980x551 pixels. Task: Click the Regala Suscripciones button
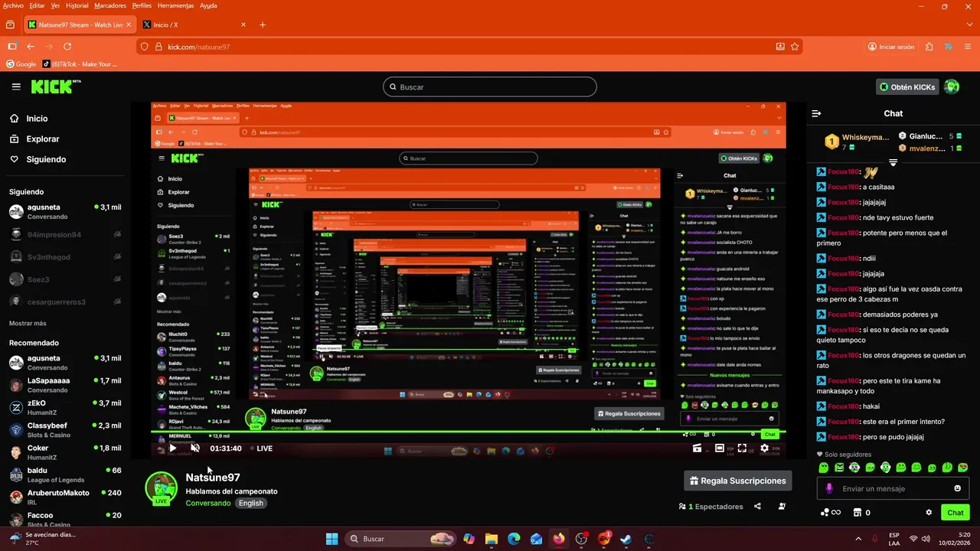pos(738,481)
